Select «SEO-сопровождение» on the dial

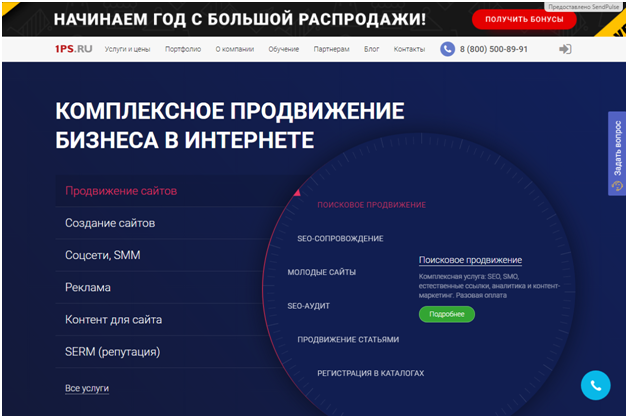click(340, 239)
